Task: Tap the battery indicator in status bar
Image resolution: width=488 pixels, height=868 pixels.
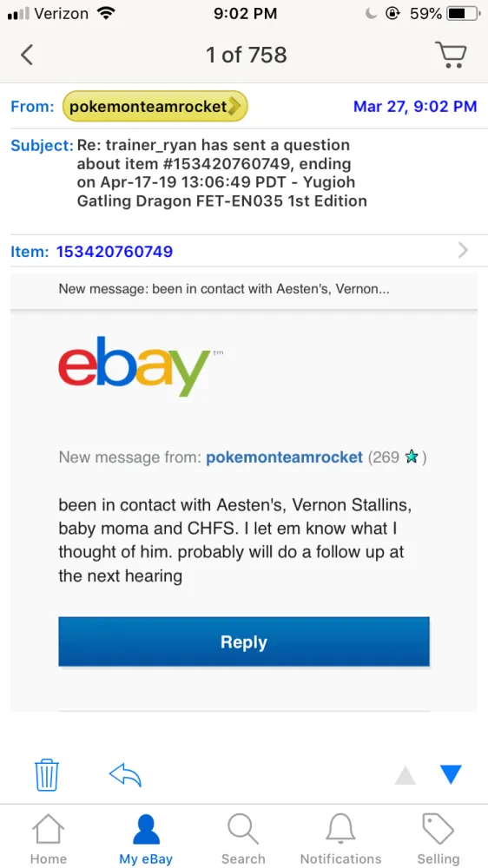Action: click(x=464, y=13)
